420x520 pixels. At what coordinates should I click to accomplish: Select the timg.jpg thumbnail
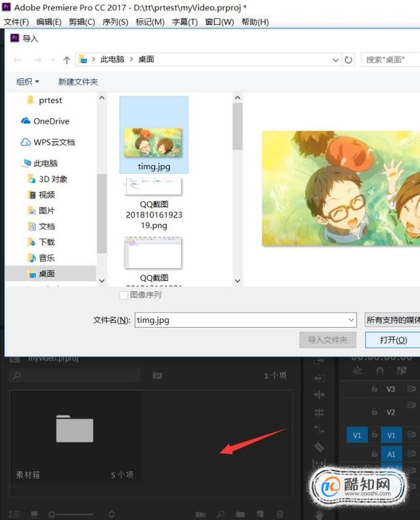(x=154, y=135)
